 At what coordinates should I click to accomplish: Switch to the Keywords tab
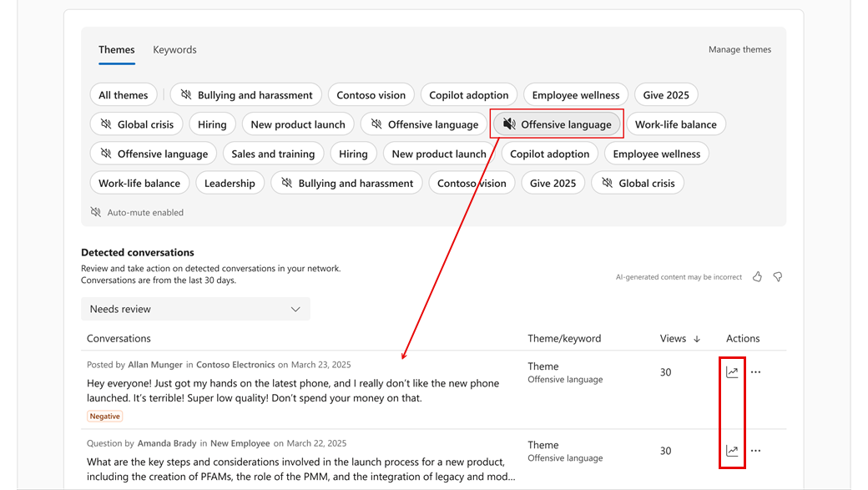point(174,50)
